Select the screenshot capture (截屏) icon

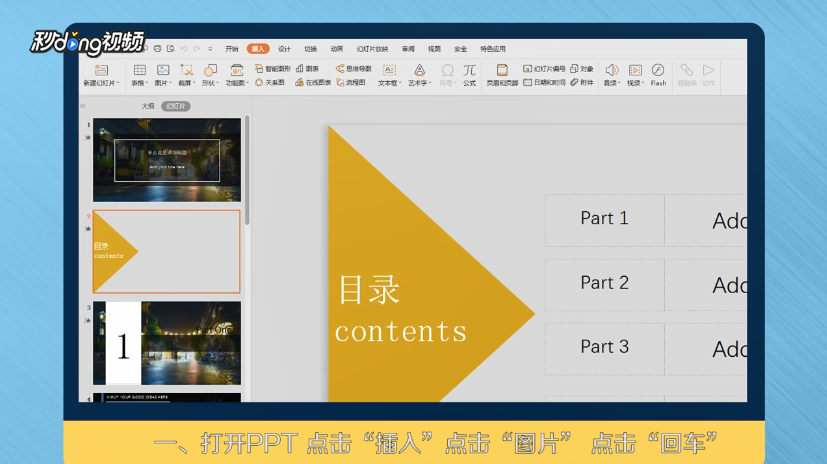[x=186, y=70]
